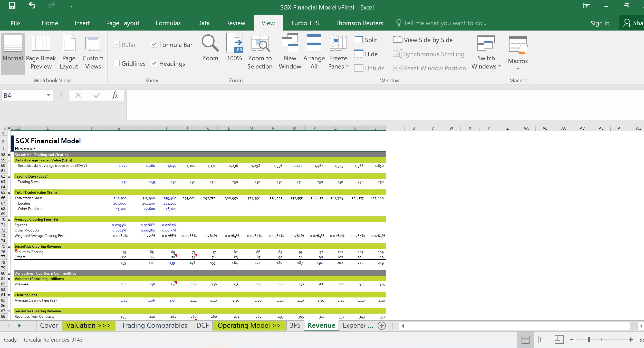Expand the Name Box dropdown arrow
This screenshot has width=644, height=348.
tap(48, 95)
